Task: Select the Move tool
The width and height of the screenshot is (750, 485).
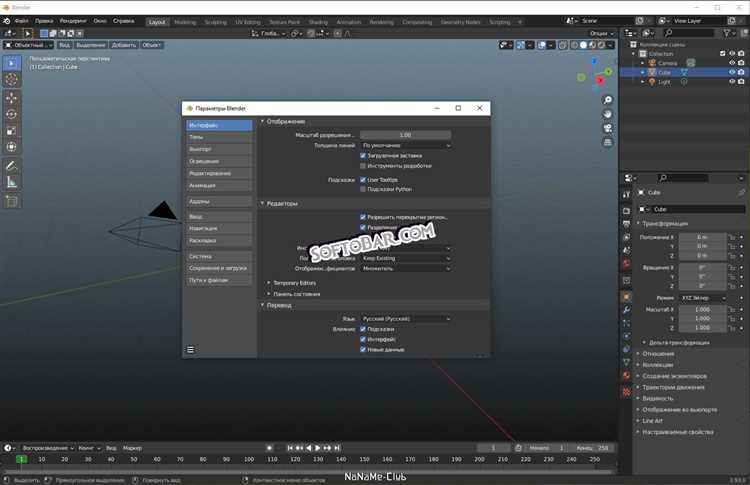Action: (12, 98)
